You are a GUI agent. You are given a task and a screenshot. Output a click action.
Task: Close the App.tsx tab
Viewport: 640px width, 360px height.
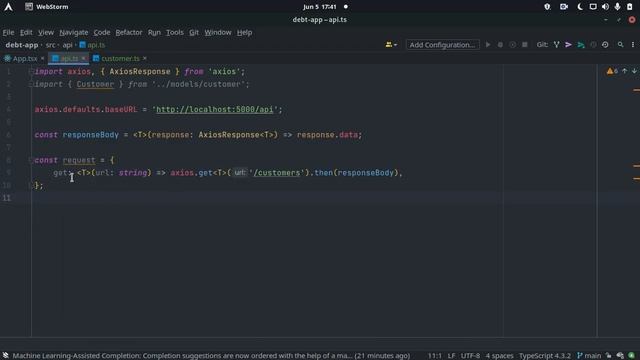tap(42, 58)
